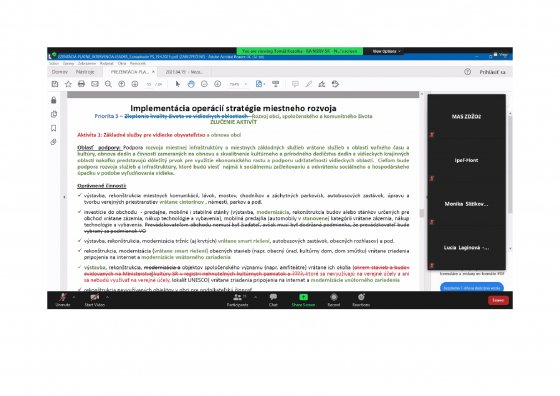Collapse left pane with small arrow handle
560x396 pixels.
64,196
